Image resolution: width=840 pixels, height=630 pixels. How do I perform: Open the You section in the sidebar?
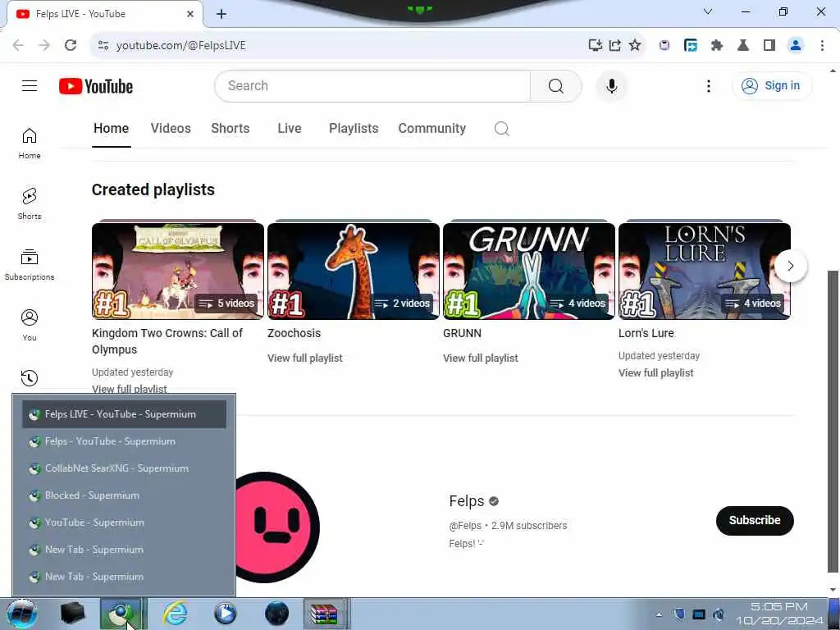30,325
